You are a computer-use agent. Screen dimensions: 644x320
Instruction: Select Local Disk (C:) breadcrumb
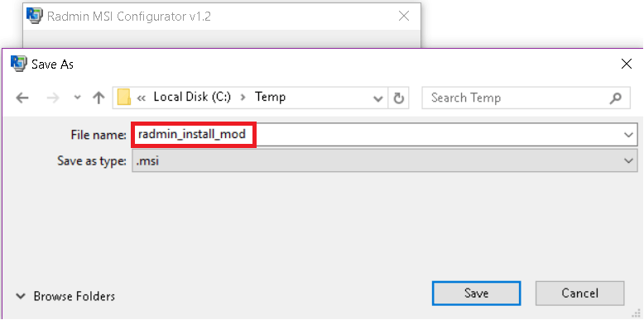(x=192, y=98)
